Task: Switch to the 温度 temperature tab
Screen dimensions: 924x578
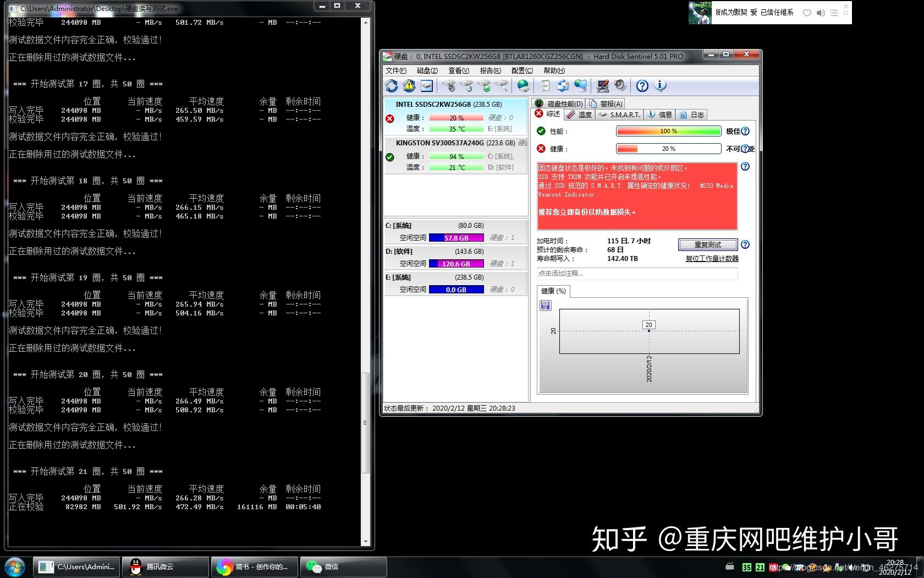Action: pyautogui.click(x=580, y=114)
